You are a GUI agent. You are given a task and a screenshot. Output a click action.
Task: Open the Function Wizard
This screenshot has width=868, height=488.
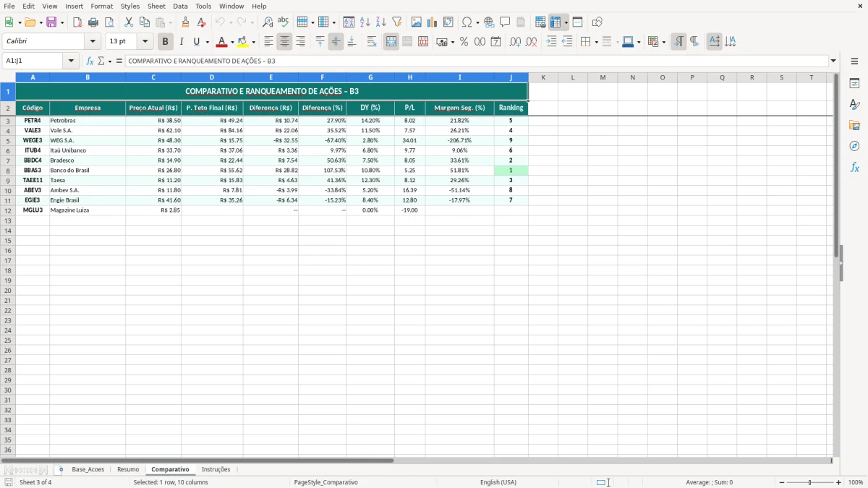click(x=90, y=61)
